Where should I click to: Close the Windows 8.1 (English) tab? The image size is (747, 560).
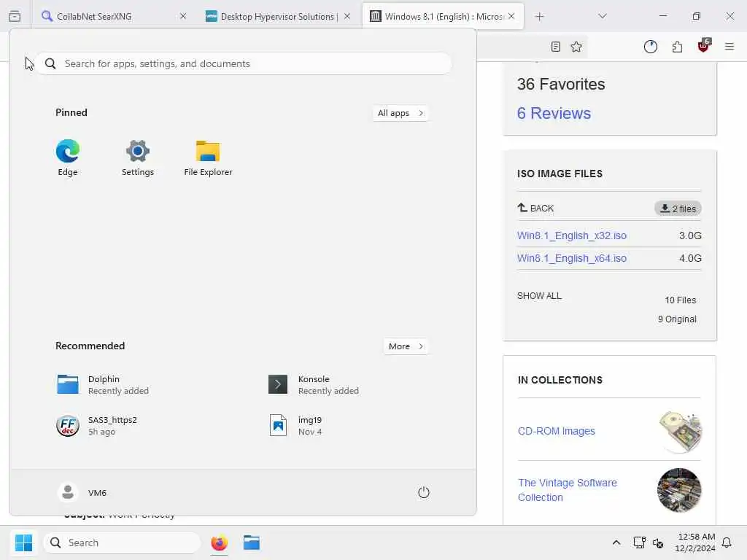(x=511, y=16)
